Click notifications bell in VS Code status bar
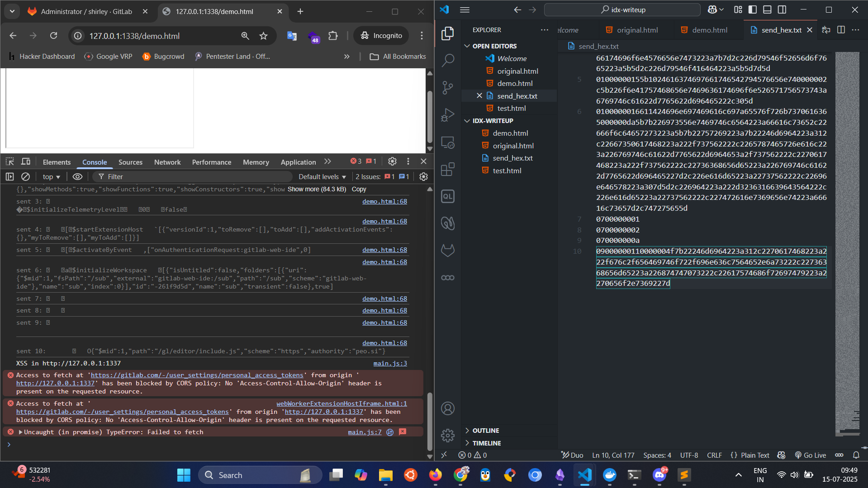 coord(856,455)
